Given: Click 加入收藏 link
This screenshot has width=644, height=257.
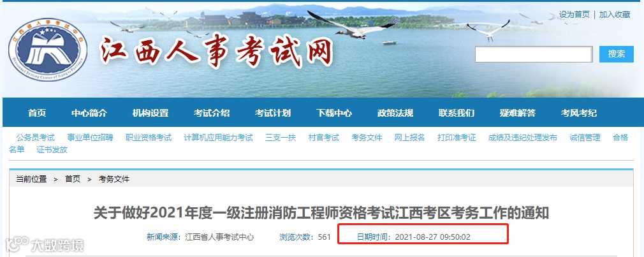Looking at the screenshot, I should tap(615, 15).
